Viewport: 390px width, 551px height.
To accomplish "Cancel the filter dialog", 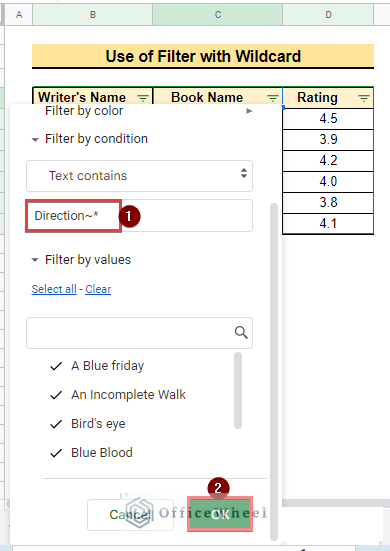I will tap(130, 515).
